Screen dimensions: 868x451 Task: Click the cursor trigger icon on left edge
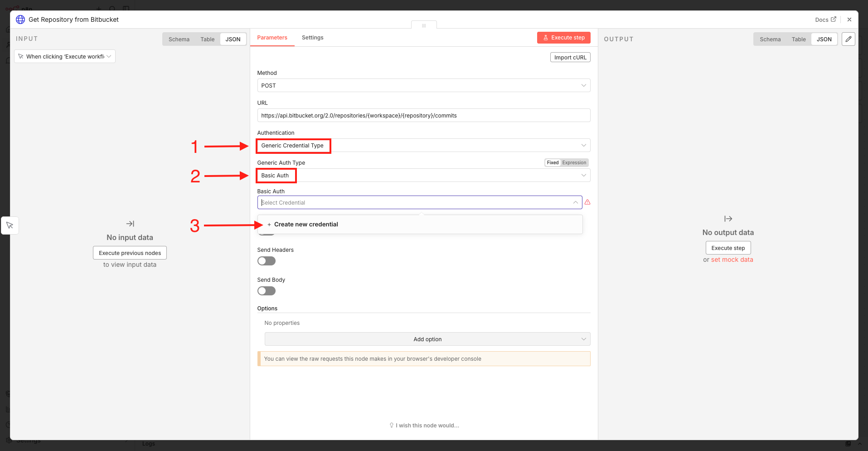(10, 225)
